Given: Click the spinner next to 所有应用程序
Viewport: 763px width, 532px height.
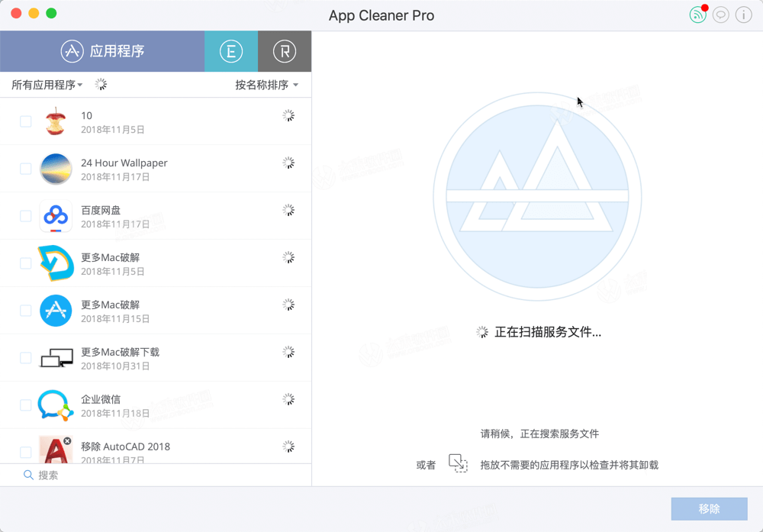Looking at the screenshot, I should [101, 84].
